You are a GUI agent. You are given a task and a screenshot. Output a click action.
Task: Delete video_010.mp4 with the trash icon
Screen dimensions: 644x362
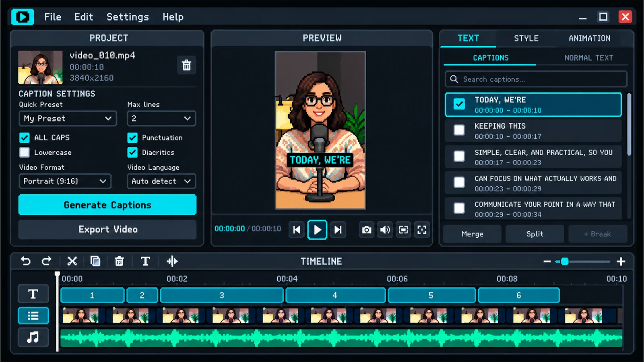(186, 65)
